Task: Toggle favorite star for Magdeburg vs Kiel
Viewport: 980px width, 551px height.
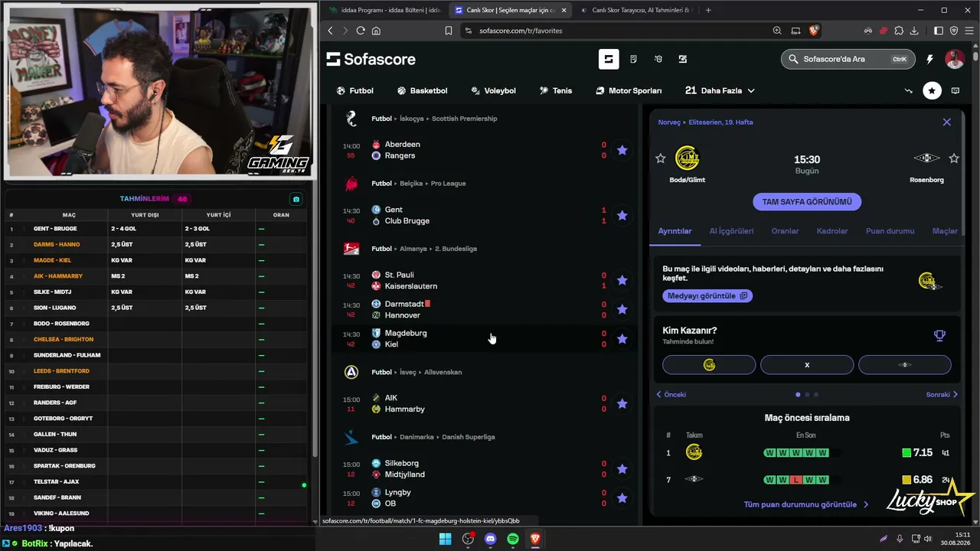Action: 622,338
